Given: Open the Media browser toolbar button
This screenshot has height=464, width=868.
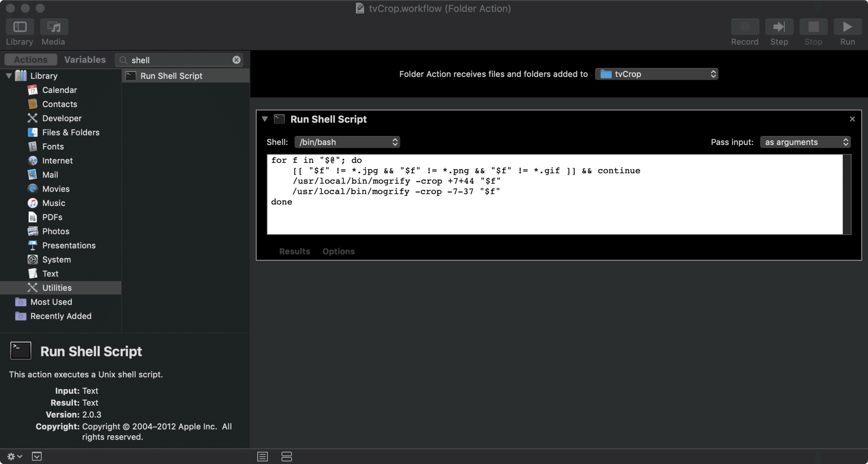Looking at the screenshot, I should click(x=54, y=27).
